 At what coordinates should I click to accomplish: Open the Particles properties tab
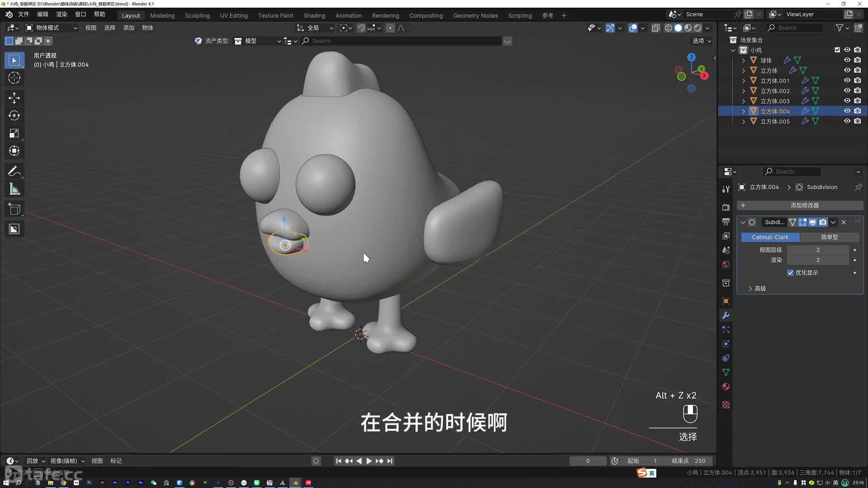726,330
